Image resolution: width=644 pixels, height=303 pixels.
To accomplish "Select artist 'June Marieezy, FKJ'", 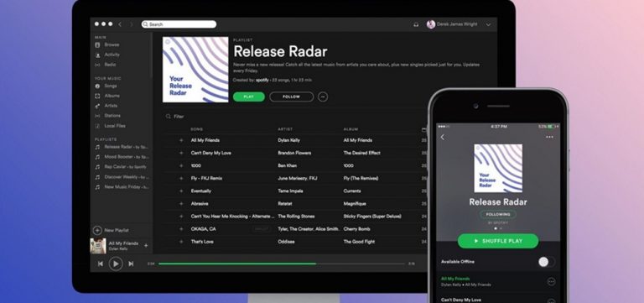I will (x=298, y=179).
